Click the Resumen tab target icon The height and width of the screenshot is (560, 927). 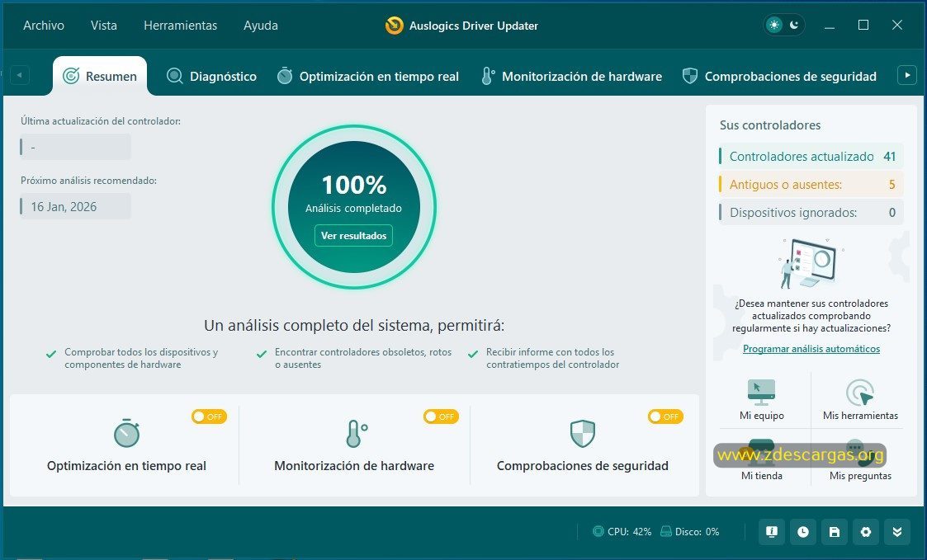(x=71, y=76)
